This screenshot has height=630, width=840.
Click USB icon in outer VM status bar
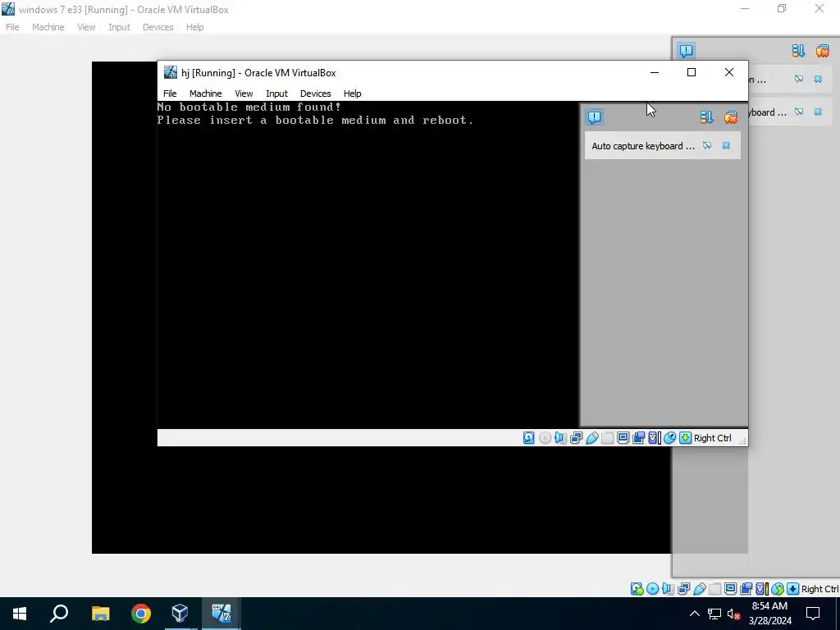[700, 589]
